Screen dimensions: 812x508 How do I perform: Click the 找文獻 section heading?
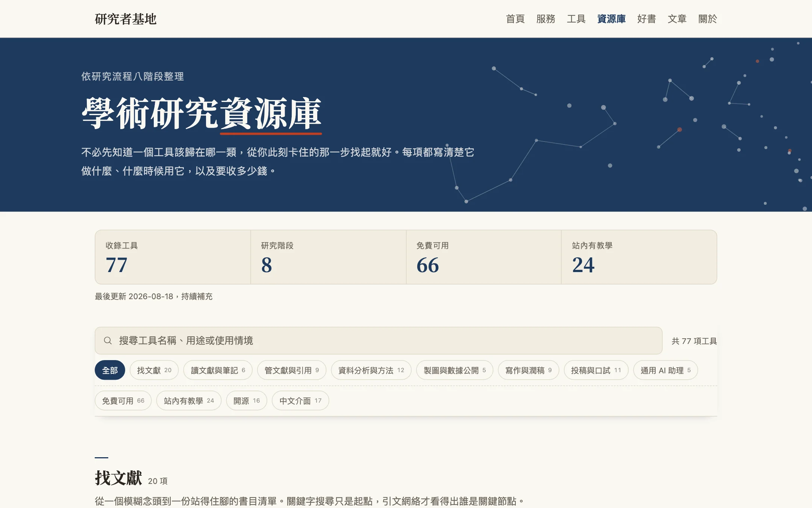click(x=118, y=478)
